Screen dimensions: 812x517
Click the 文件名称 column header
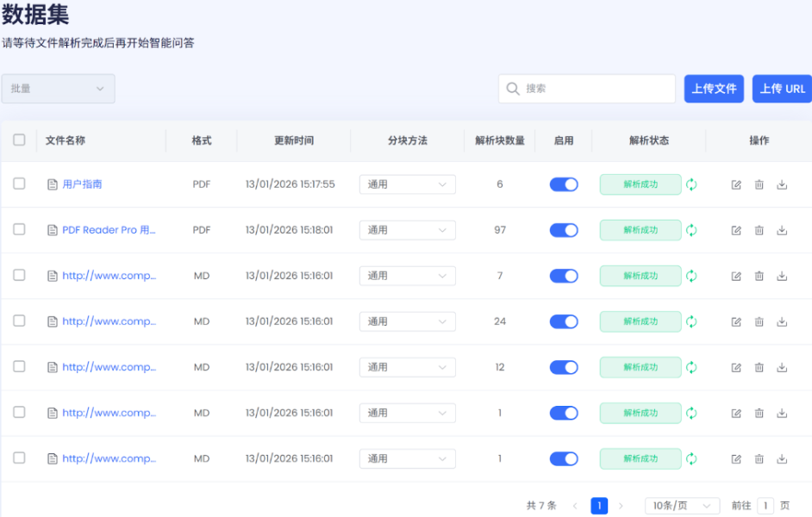(x=66, y=140)
